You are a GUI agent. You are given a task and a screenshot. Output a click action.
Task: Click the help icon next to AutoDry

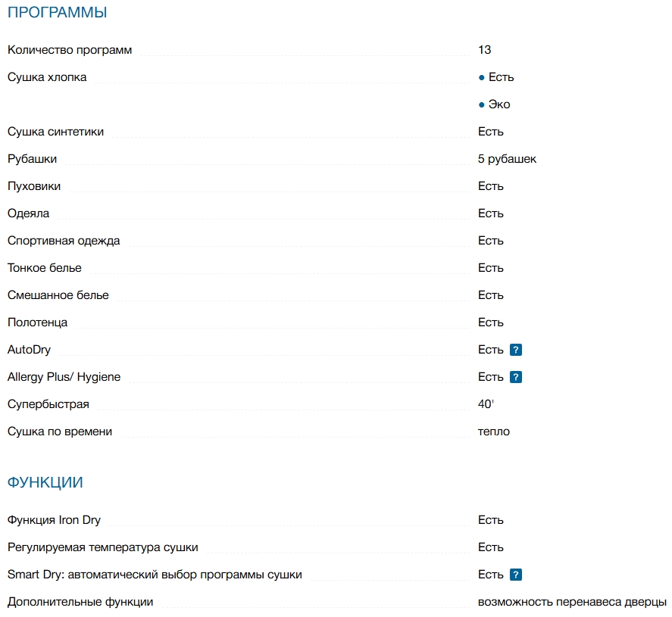tap(516, 350)
